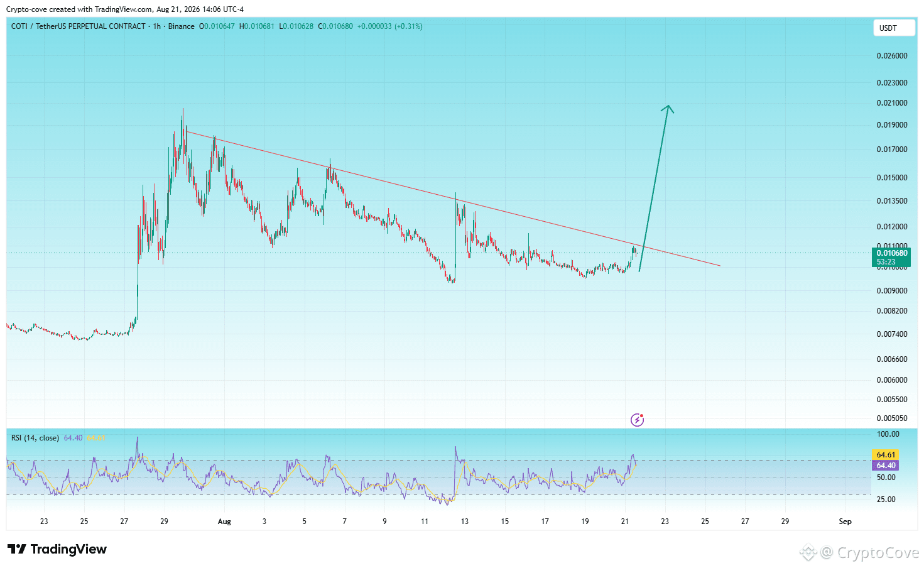Click the 0.006000 price axis label
Screen dimensions: 924x568
[x=892, y=380]
